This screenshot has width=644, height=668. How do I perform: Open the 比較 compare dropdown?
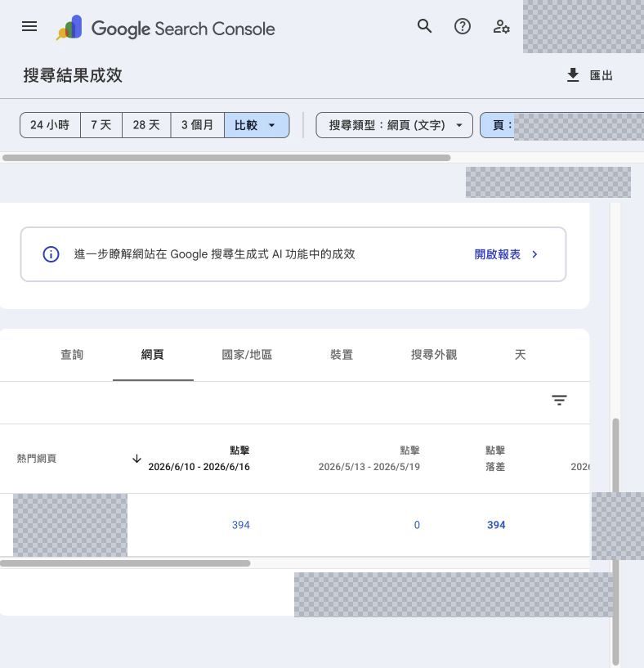tap(257, 125)
